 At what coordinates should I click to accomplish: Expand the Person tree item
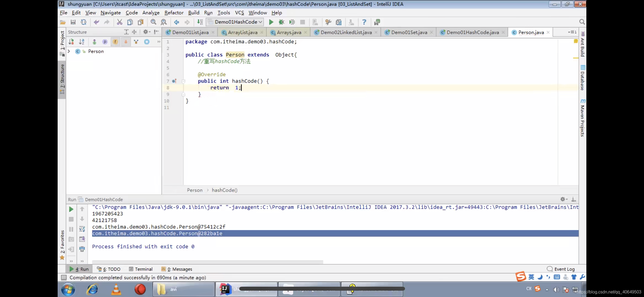pyautogui.click(x=68, y=51)
